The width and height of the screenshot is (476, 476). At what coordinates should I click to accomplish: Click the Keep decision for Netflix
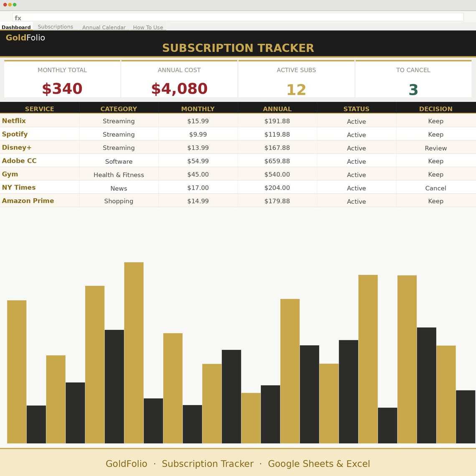(x=435, y=121)
